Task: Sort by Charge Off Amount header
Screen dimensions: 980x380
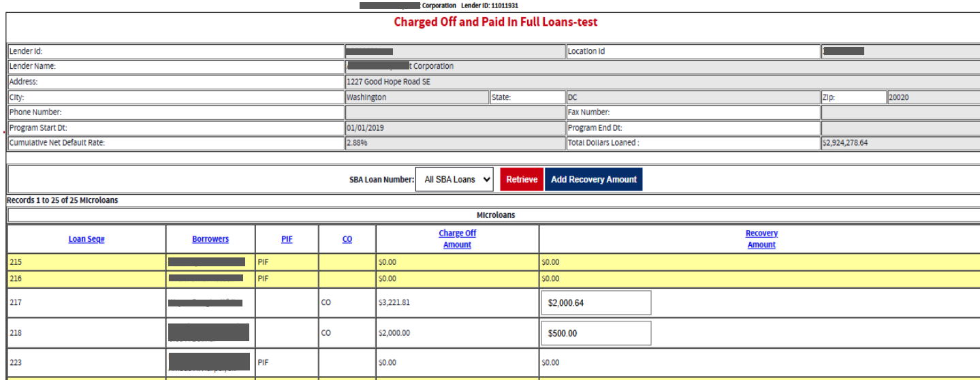Action: point(457,239)
